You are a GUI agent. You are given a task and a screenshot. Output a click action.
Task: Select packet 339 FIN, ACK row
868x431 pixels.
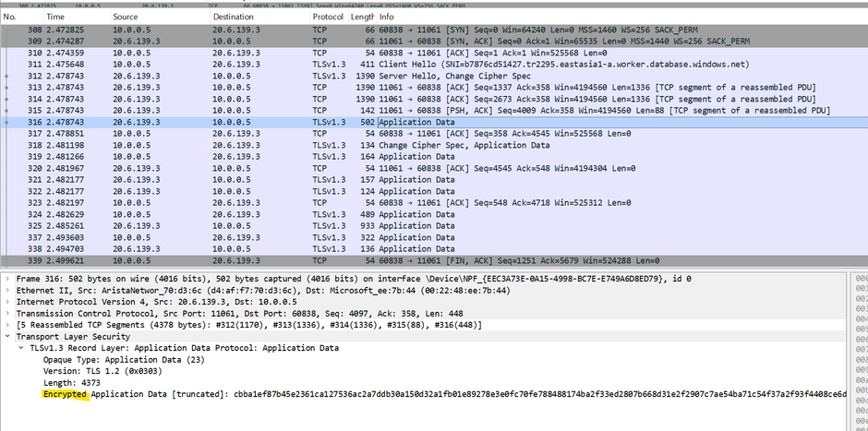coord(434,260)
